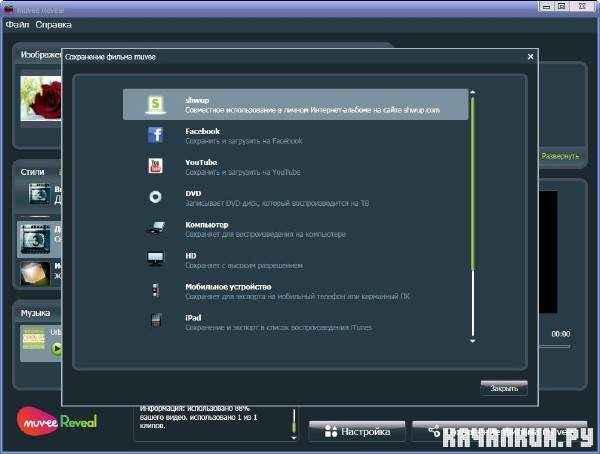The height and width of the screenshot is (454, 600).
Task: Select the first film style thumbnail
Action: pos(39,194)
